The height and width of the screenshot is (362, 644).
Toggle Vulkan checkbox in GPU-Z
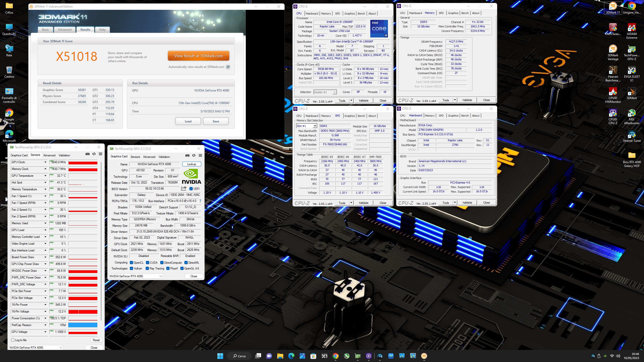(x=131, y=268)
